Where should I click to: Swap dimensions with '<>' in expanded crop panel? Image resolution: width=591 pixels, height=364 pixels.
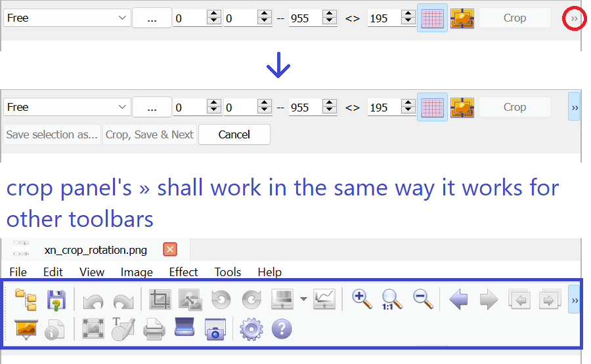click(x=353, y=108)
